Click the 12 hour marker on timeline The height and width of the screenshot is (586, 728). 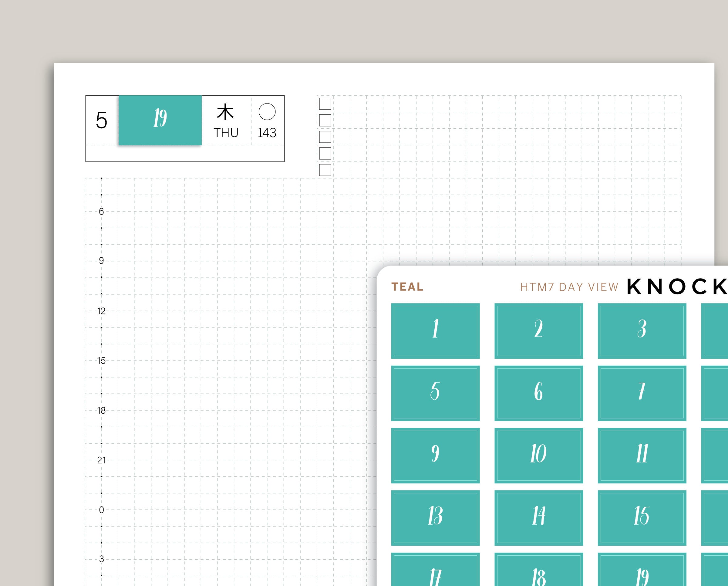[x=101, y=311]
